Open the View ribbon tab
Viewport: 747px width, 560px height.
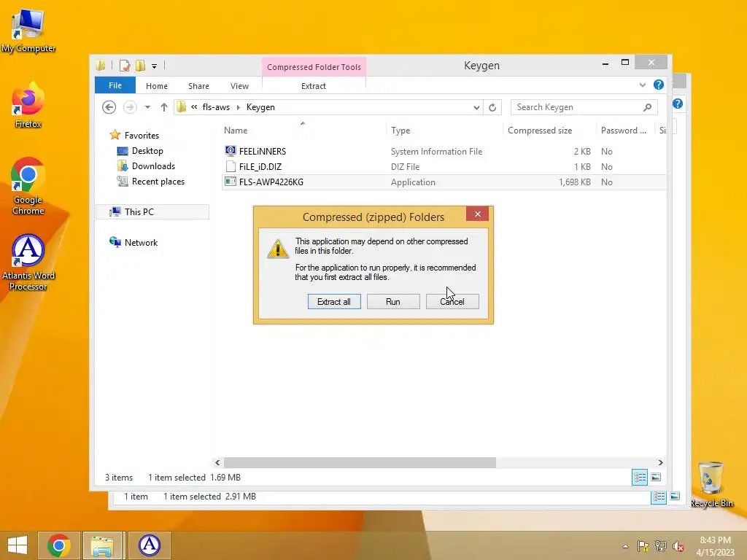239,86
